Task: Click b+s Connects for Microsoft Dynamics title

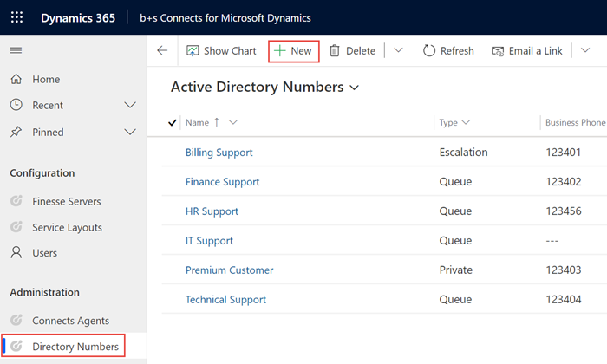Action: 225,18
